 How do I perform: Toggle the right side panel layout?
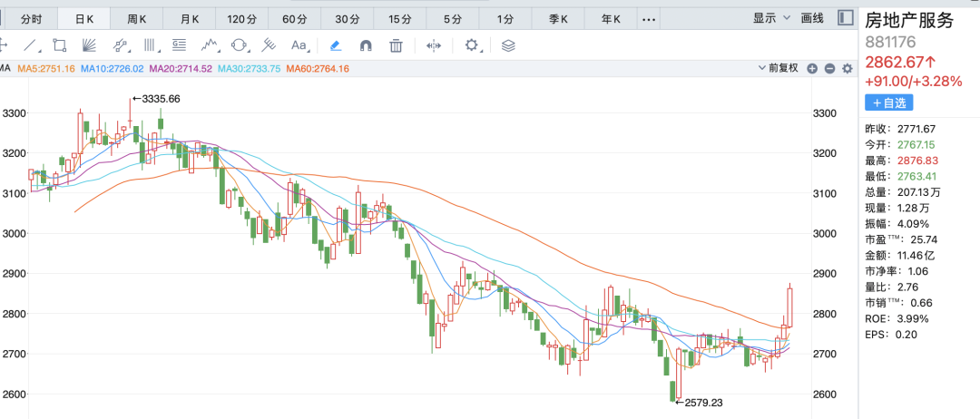pyautogui.click(x=845, y=18)
